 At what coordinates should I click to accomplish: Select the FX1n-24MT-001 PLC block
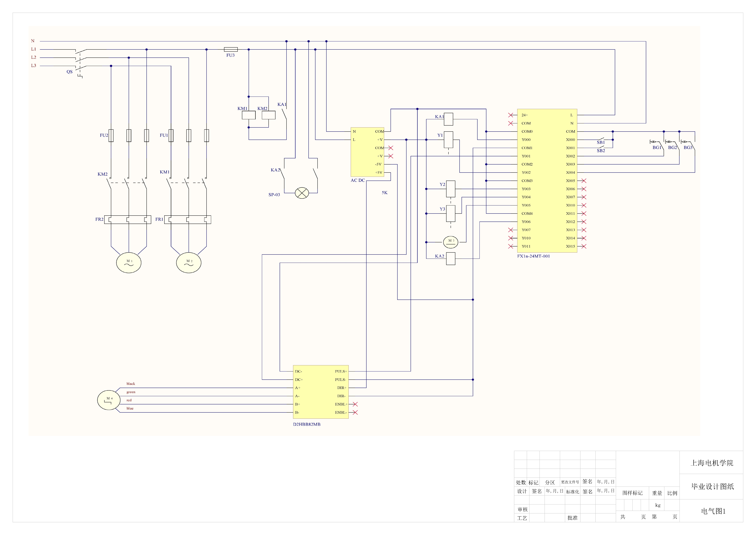point(547,181)
